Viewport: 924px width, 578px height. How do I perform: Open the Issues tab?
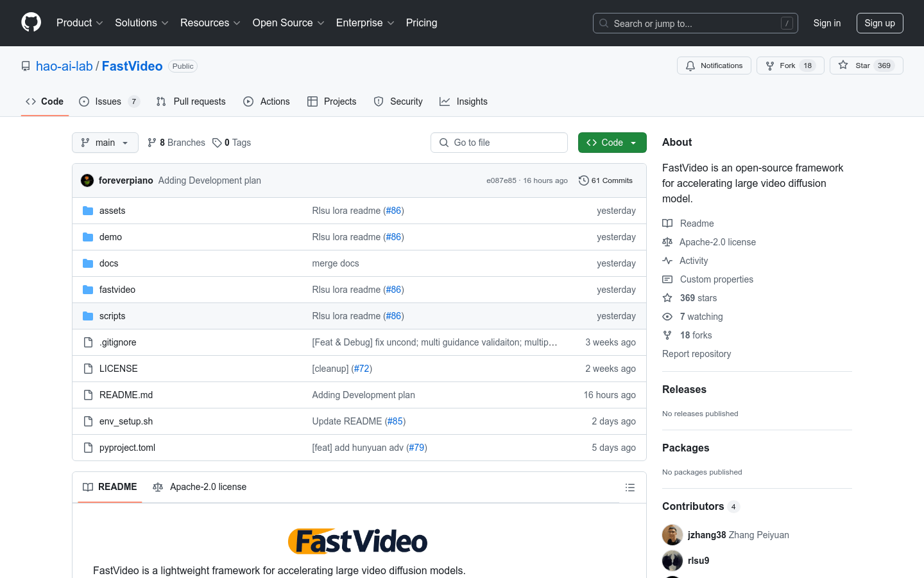pyautogui.click(x=109, y=101)
